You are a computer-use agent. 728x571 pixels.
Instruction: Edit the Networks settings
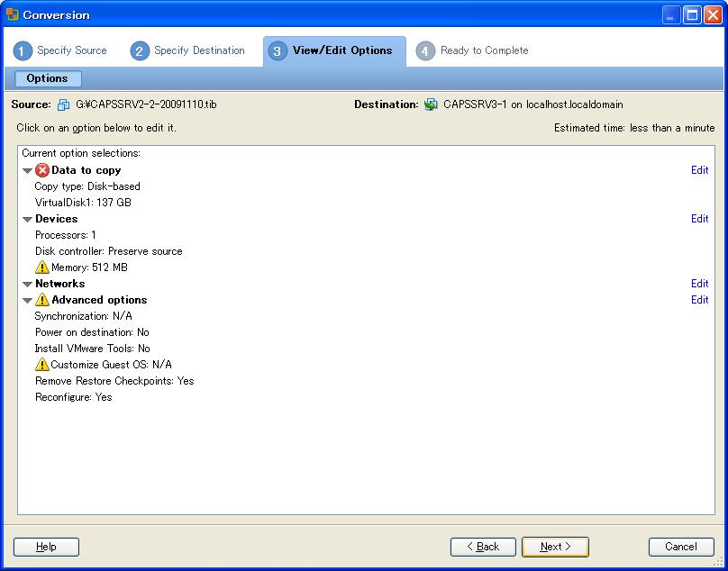pyautogui.click(x=700, y=284)
